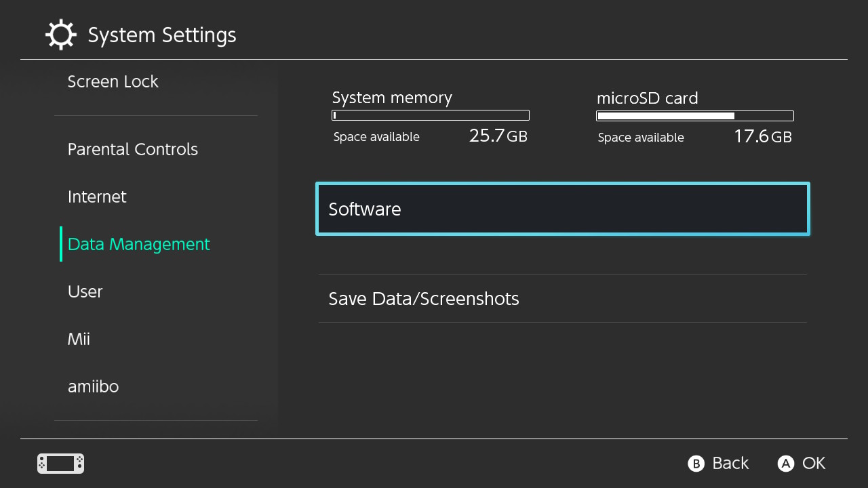Viewport: 868px width, 488px height.
Task: Open the Software data option
Action: [562, 209]
